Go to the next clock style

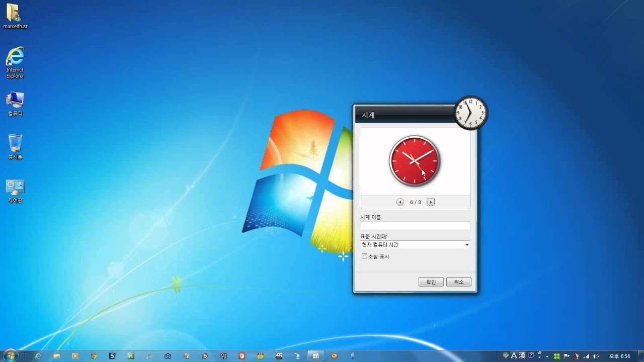tap(431, 202)
